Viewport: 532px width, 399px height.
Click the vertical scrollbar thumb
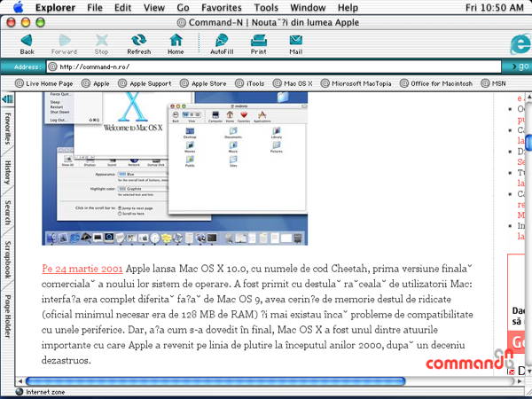pyautogui.click(x=528, y=142)
